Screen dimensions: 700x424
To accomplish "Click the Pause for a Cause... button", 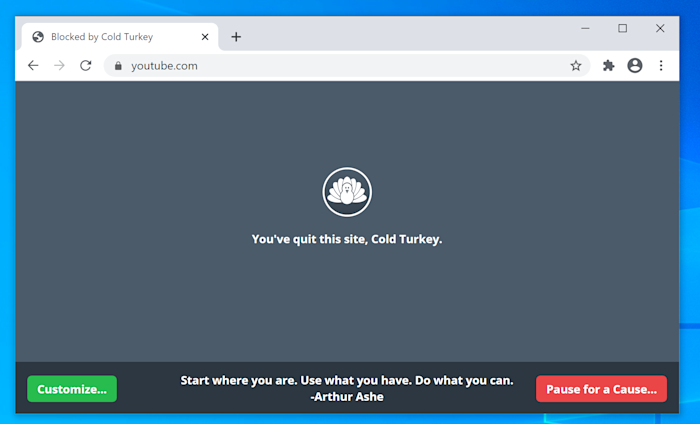I will tap(601, 389).
